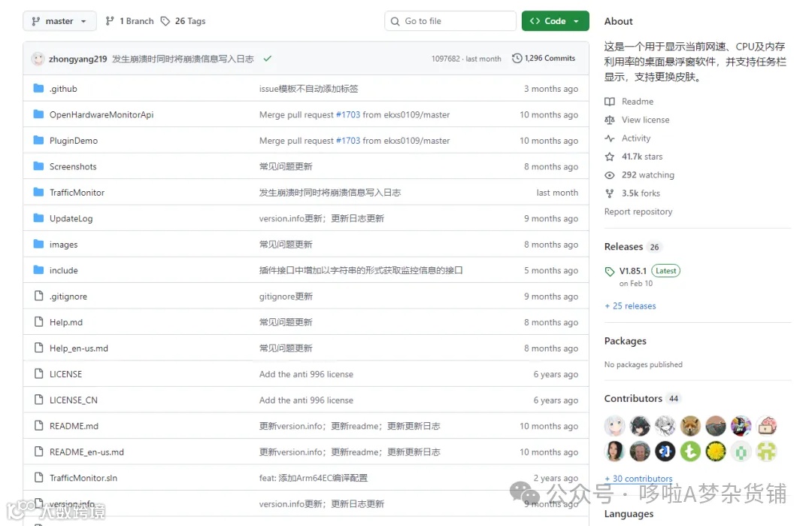
Task: Open the OpenHardwareMonitorApi folder
Action: coord(101,114)
